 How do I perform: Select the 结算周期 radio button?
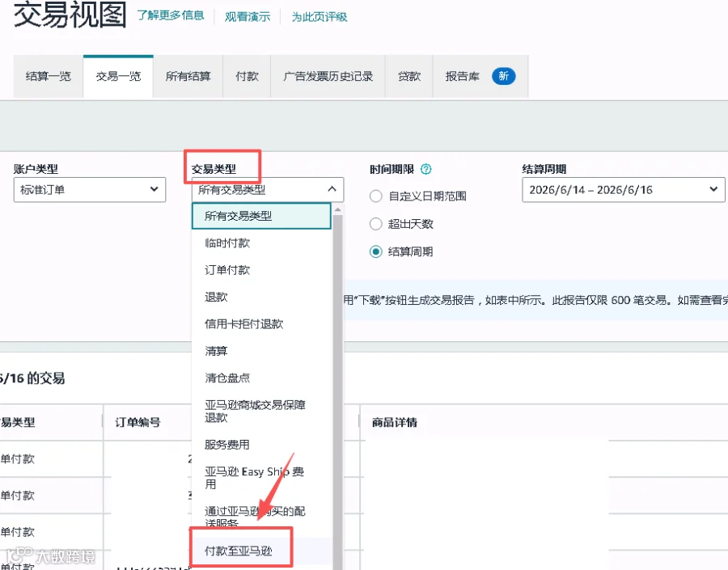pyautogui.click(x=375, y=251)
